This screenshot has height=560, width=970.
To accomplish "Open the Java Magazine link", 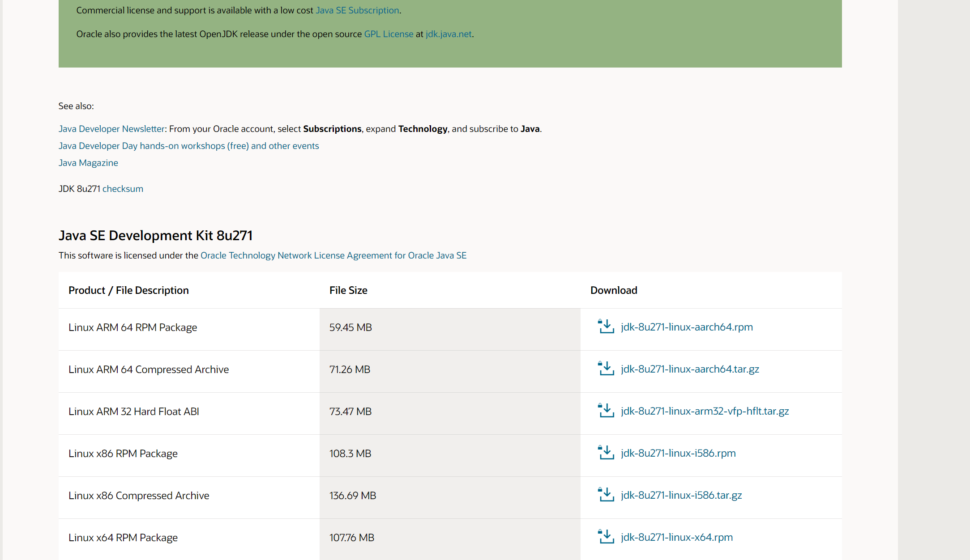I will (88, 163).
